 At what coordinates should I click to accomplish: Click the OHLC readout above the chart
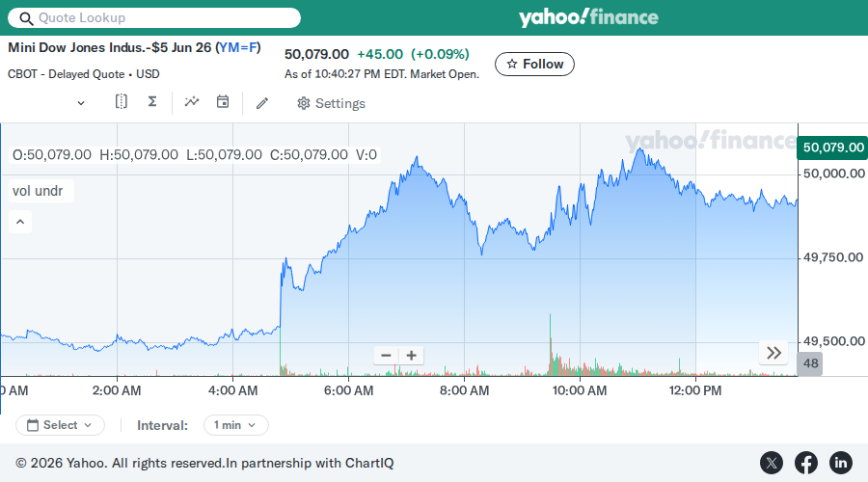pyautogui.click(x=195, y=155)
